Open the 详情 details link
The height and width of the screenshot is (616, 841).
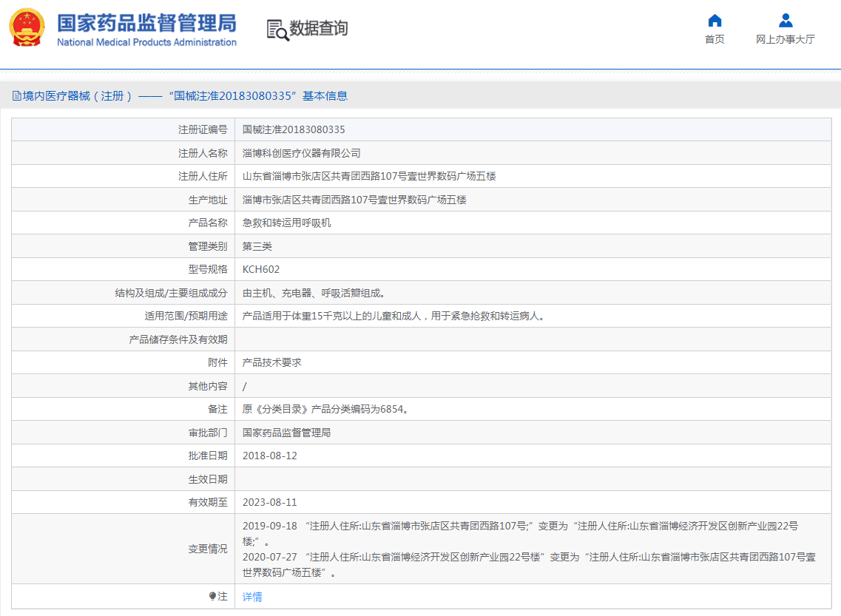tap(251, 596)
